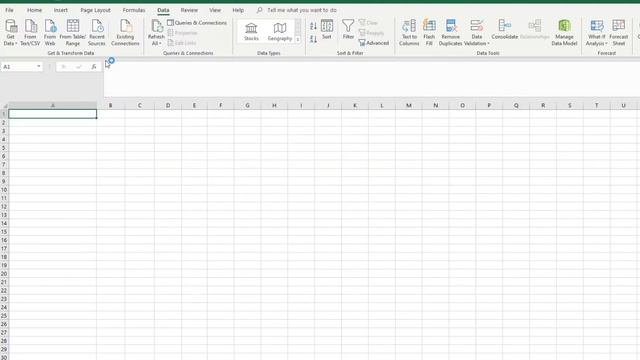Image resolution: width=640 pixels, height=360 pixels.
Task: Toggle the Filter funnel
Action: click(348, 29)
